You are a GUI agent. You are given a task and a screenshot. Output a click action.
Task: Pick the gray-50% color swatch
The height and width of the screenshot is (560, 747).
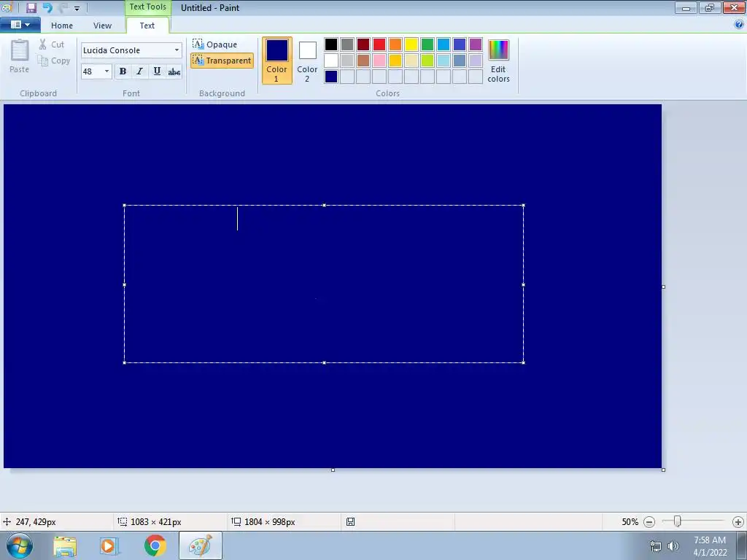coord(347,44)
